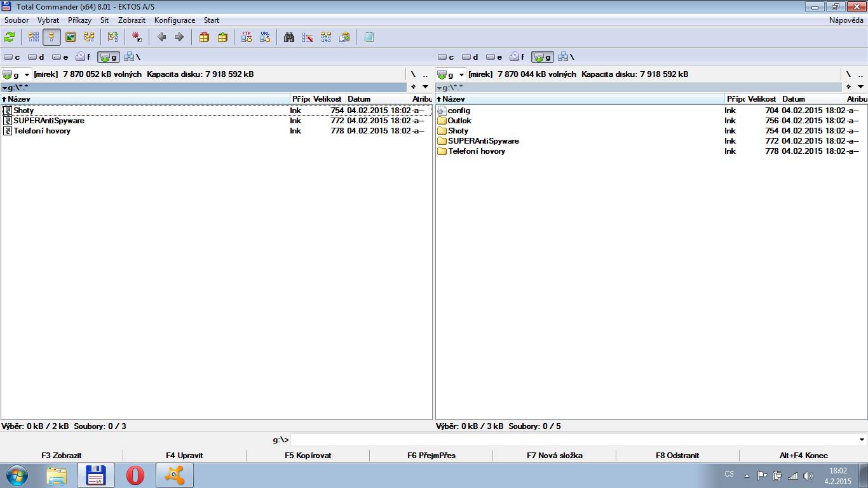Go to parent directory in left panel

pyautogui.click(x=425, y=74)
